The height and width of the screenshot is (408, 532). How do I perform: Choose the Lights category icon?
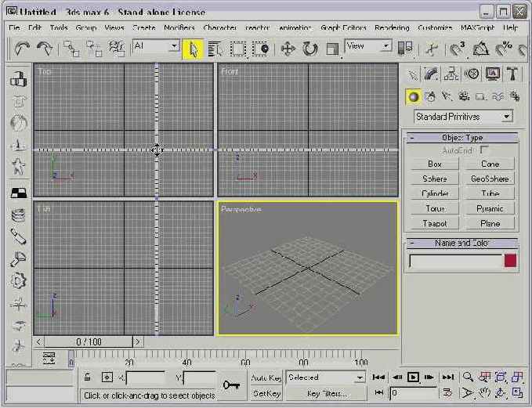point(447,96)
